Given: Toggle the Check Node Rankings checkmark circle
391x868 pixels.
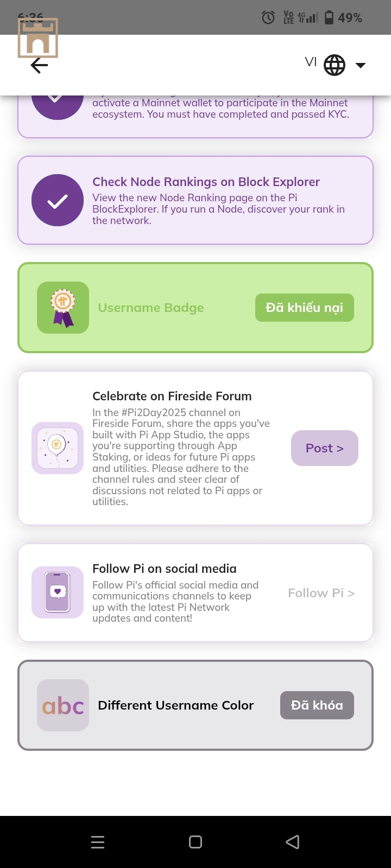Looking at the screenshot, I should [58, 200].
